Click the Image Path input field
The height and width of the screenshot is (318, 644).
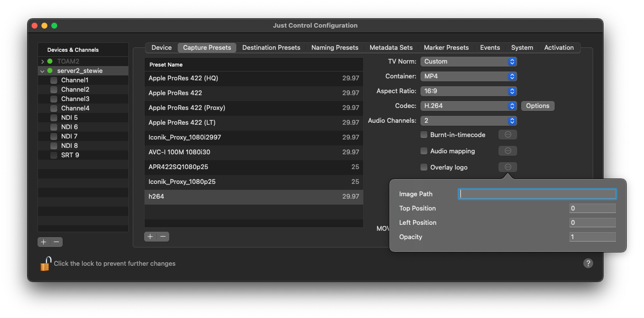pyautogui.click(x=537, y=194)
